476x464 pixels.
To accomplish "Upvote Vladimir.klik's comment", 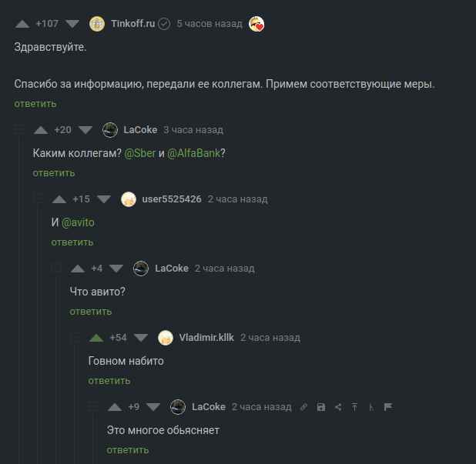I will pyautogui.click(x=96, y=338).
